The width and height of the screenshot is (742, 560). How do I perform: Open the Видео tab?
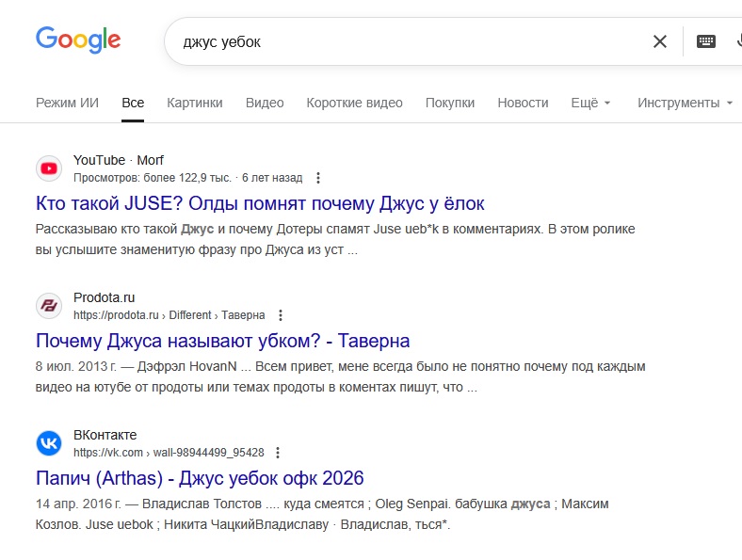tap(265, 103)
